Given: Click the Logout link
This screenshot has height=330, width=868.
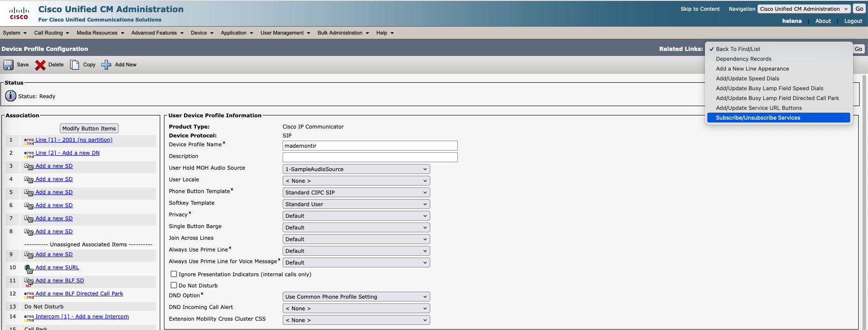Looking at the screenshot, I should click(x=853, y=21).
